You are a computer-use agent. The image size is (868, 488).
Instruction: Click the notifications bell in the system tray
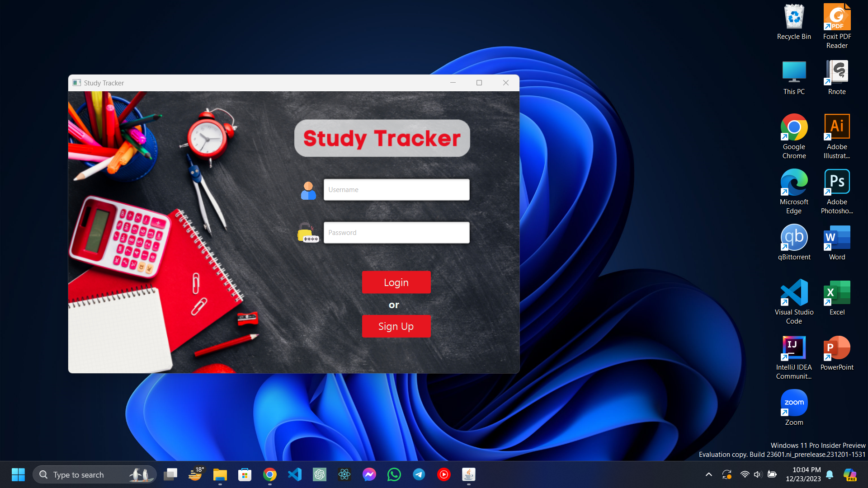pyautogui.click(x=830, y=474)
